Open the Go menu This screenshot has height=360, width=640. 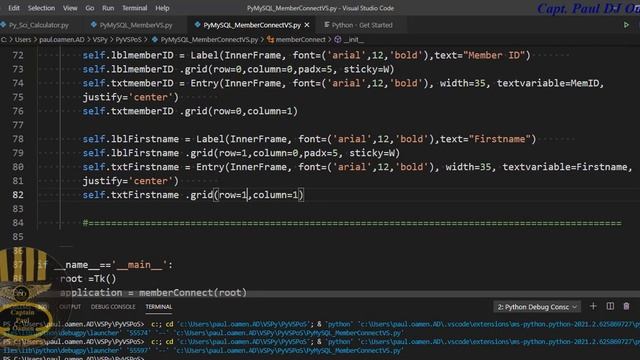tap(90, 8)
